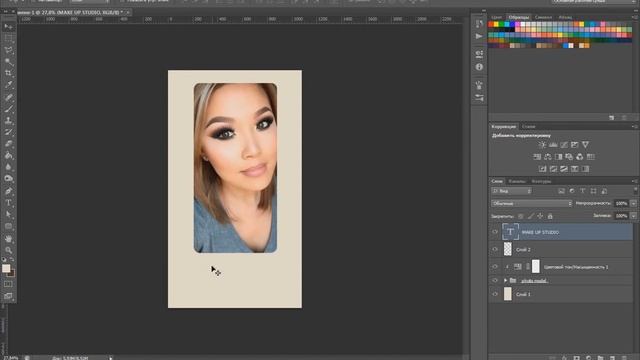Select the Path Selection tool
This screenshot has width=640, height=360.
pos(9,214)
